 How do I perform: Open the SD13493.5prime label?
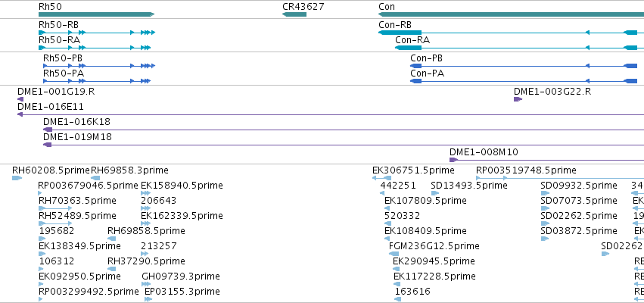point(469,186)
